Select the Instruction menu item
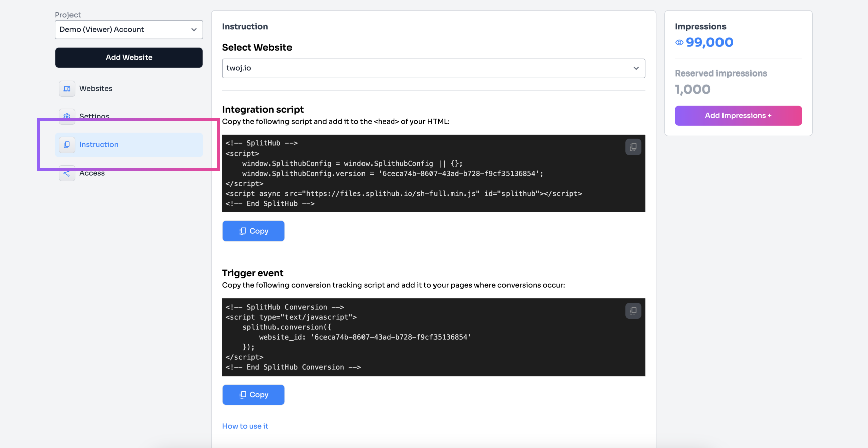Viewport: 868px width, 448px height. 99,145
